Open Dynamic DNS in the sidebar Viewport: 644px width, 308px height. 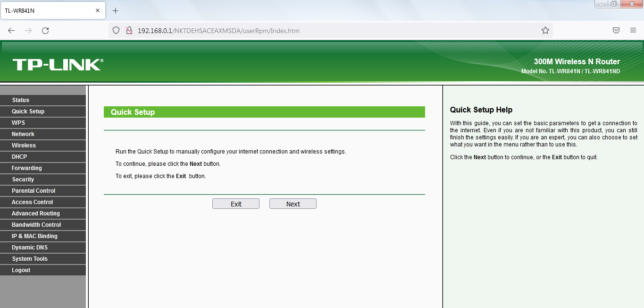(x=43, y=248)
